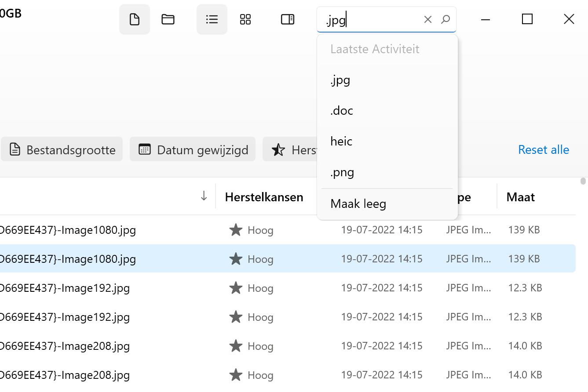Click star icon of first Image1080.jpg row
This screenshot has width=588, height=392.
coord(236,230)
